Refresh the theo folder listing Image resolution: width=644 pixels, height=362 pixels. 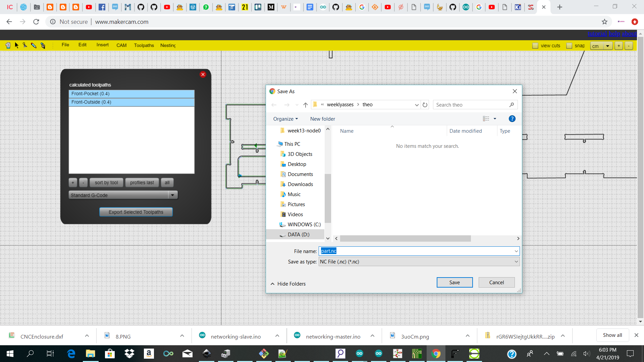pyautogui.click(x=425, y=105)
